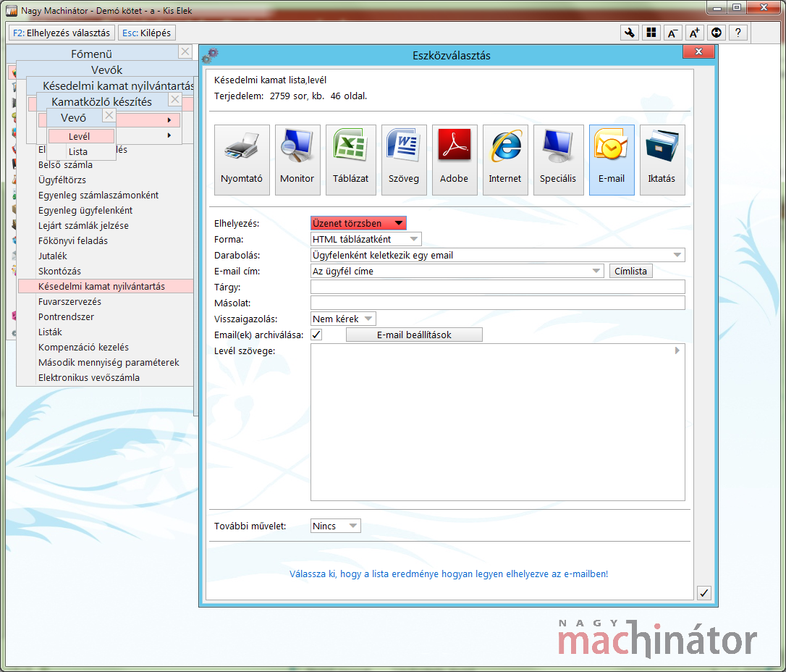Open the További művelet dropdown
This screenshot has height=672, width=786.
[336, 526]
